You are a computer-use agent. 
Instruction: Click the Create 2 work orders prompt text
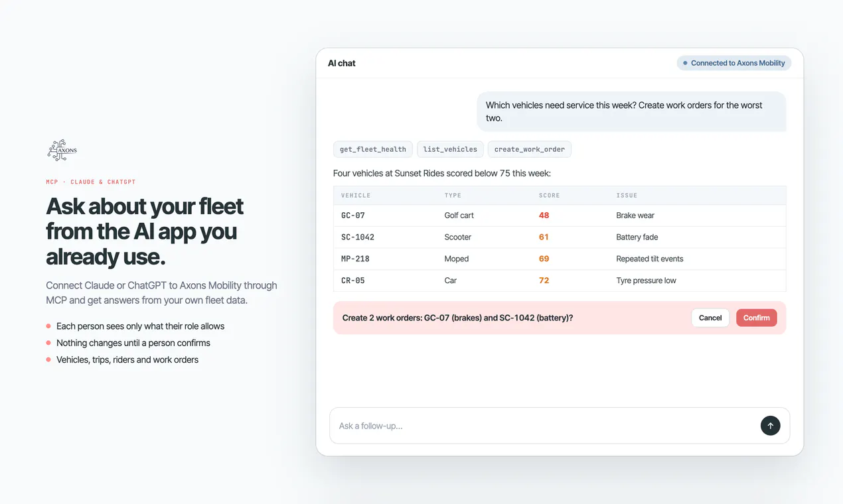(457, 318)
